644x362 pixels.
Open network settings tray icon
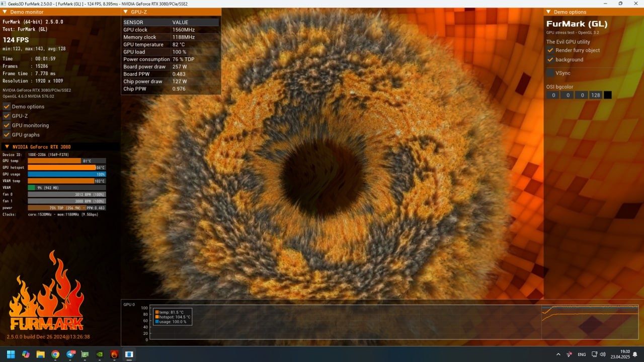point(594,354)
